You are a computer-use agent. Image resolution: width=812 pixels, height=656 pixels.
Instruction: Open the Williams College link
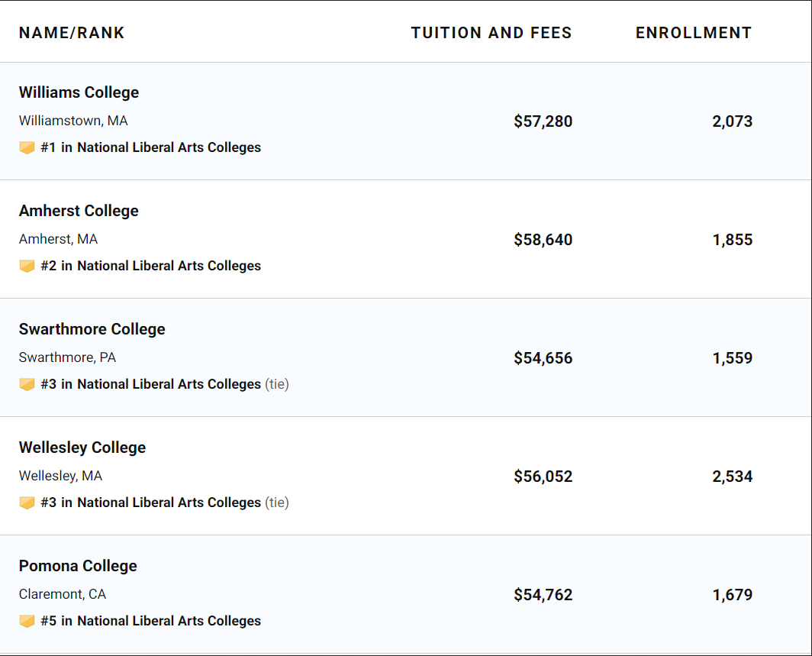click(79, 92)
